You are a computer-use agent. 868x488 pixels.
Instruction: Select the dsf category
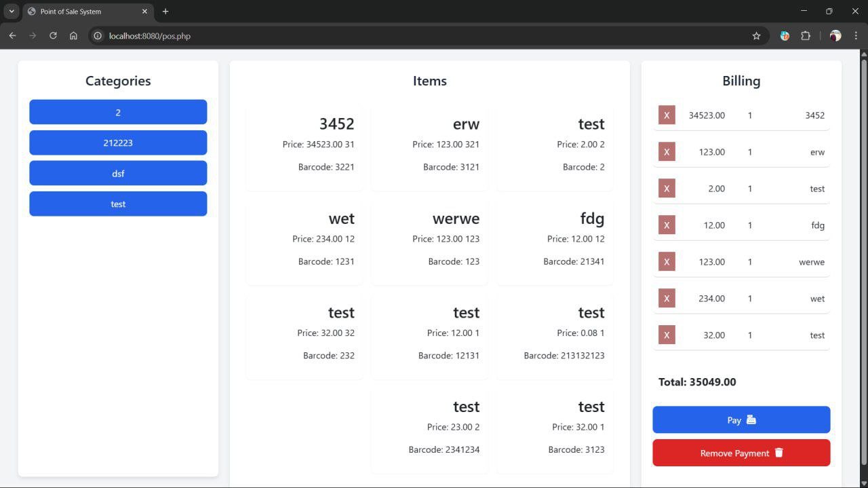click(x=118, y=174)
